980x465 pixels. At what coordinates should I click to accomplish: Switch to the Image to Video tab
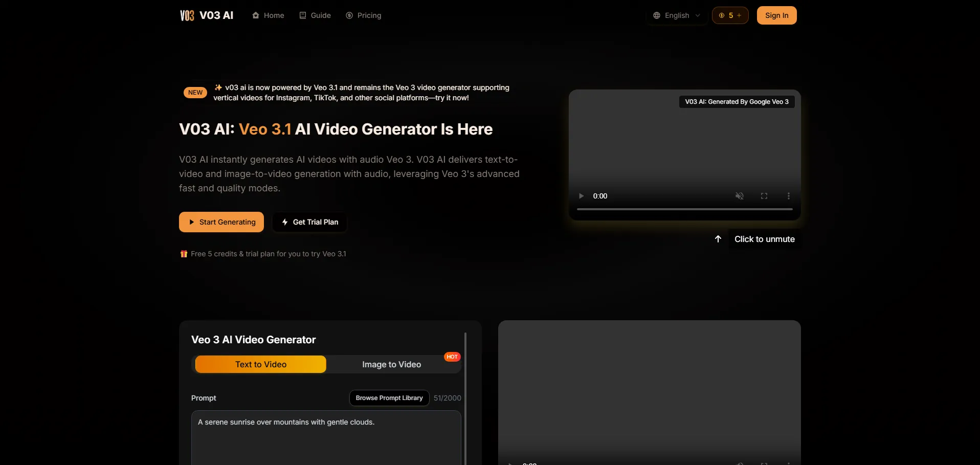coord(391,364)
